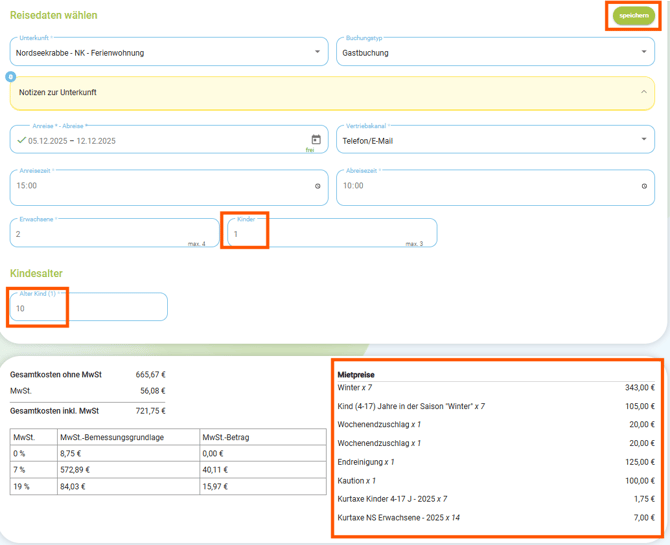Click the Endreinigung x 1 price row
670x545 pixels.
(496, 462)
